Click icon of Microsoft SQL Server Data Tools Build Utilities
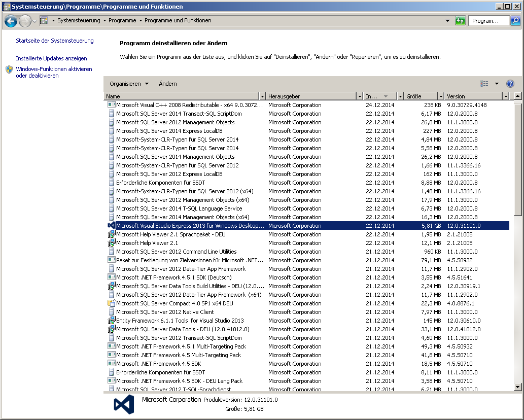 111,286
